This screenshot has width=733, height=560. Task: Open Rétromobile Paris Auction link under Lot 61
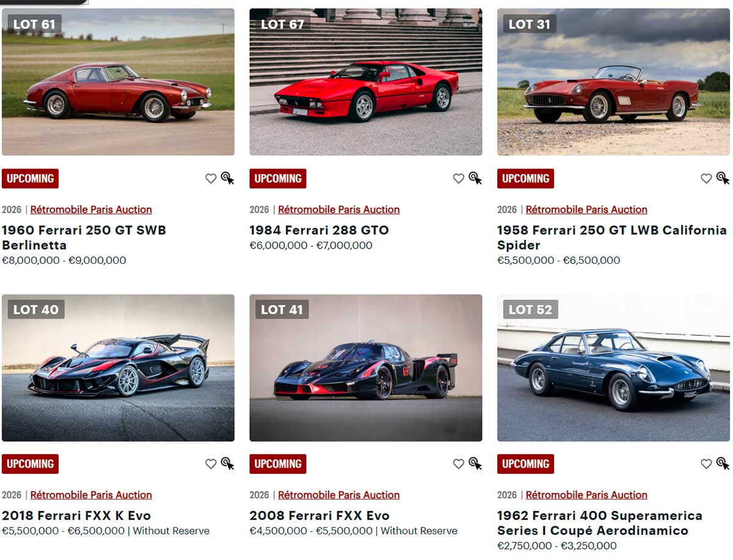(91, 209)
